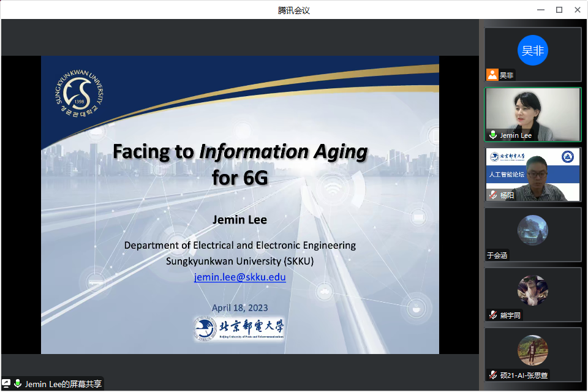Open the jemin.lee@skku.edu email link
The height and width of the screenshot is (392, 588).
240,277
